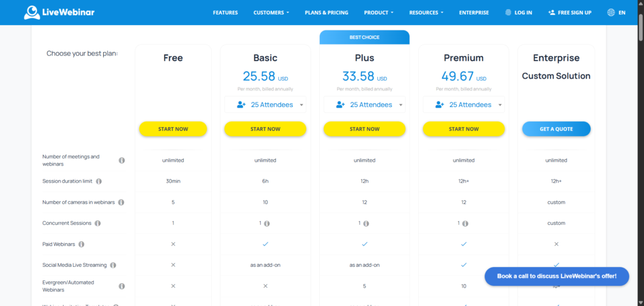The image size is (644, 306).
Task: Click the Premium price 49.67 USD
Action: tap(464, 76)
